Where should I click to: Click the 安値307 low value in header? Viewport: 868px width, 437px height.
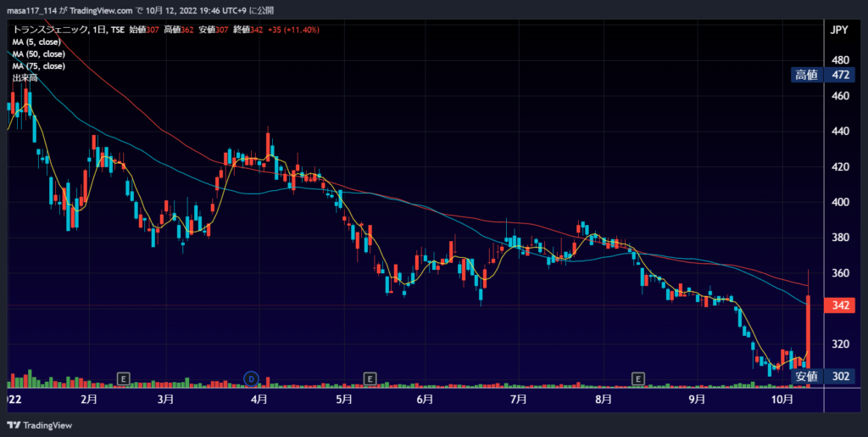coord(213,30)
